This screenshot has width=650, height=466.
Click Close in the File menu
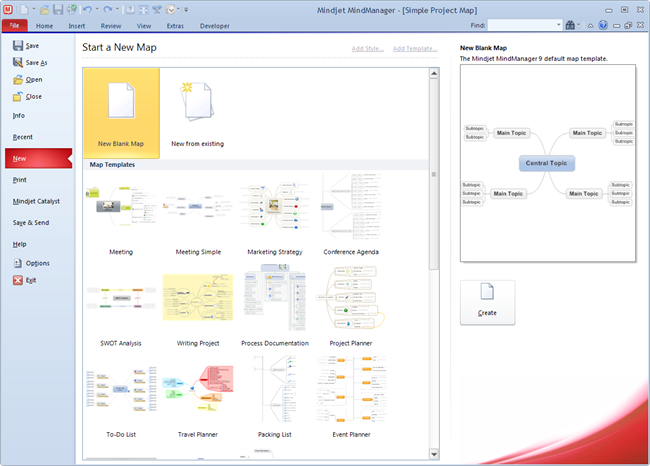[x=27, y=97]
